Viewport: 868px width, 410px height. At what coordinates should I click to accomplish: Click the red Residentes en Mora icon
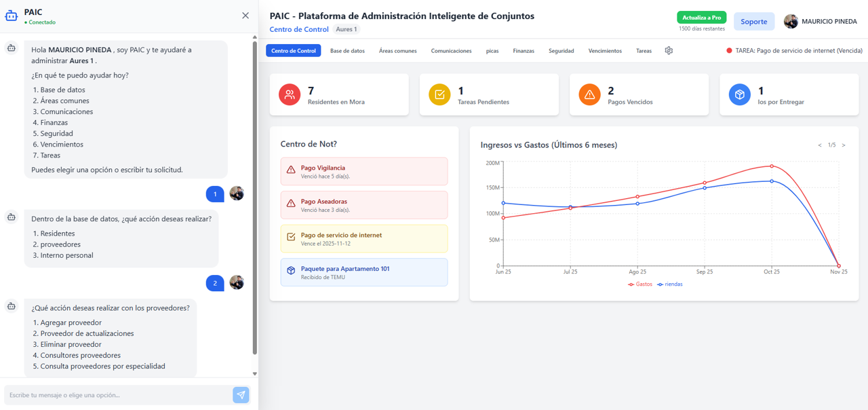290,95
